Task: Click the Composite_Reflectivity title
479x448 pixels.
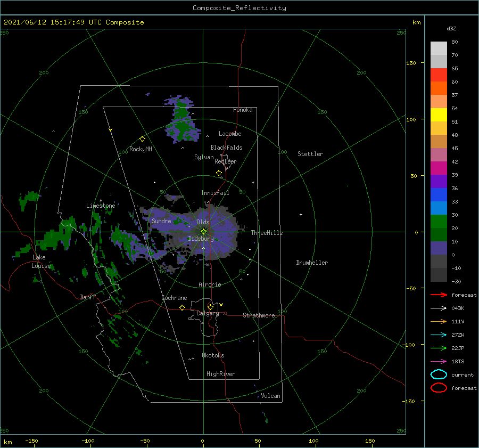Action: click(x=240, y=8)
